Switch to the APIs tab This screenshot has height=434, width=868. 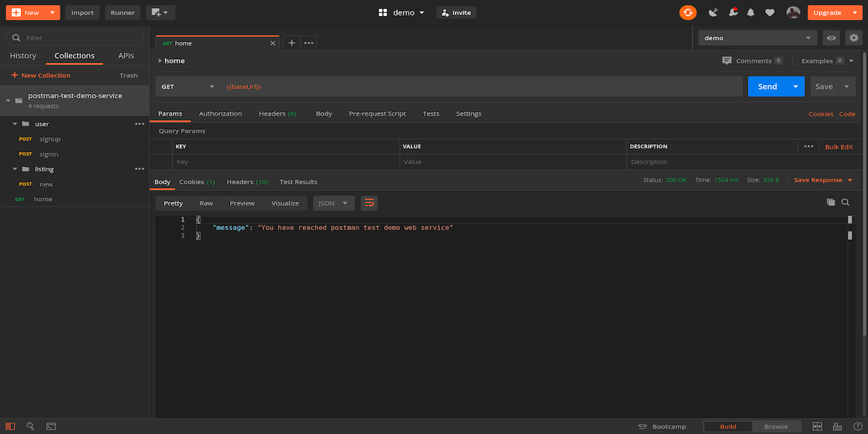click(x=126, y=56)
